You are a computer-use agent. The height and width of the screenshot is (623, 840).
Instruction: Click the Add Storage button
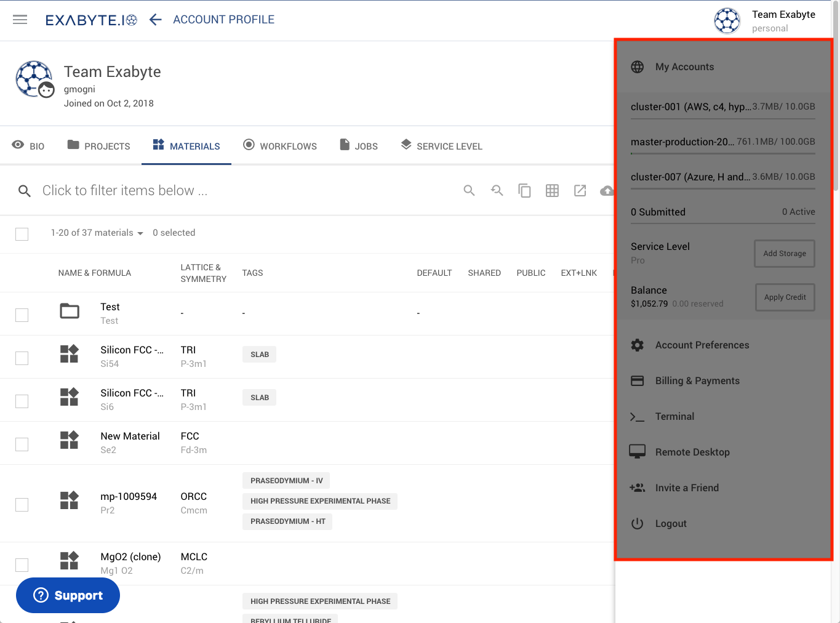[x=784, y=254]
